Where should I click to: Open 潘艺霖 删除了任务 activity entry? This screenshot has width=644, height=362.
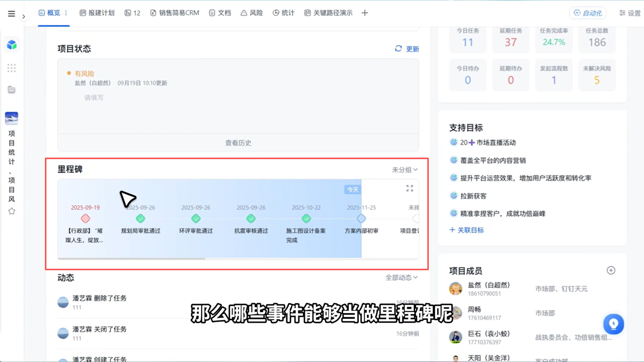[x=238, y=302]
